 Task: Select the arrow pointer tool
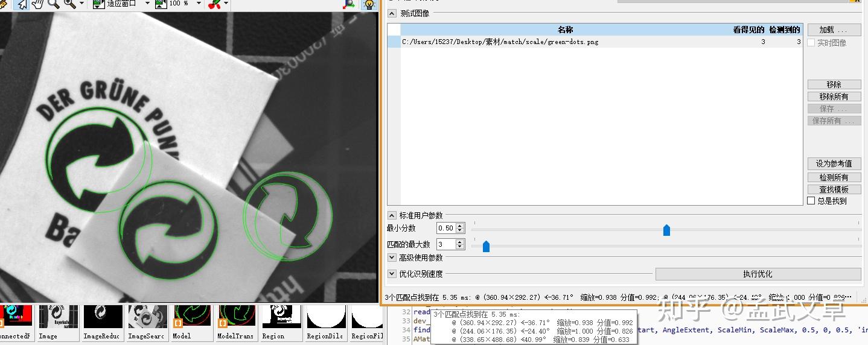point(22,4)
